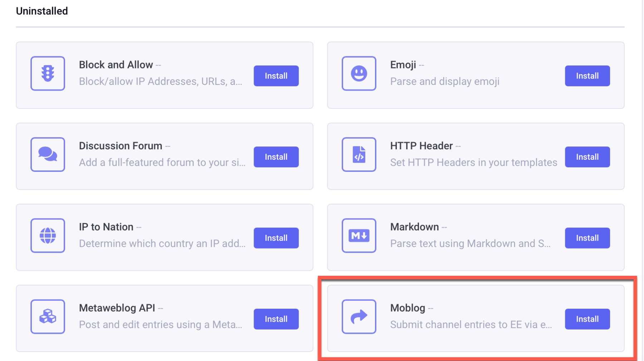The height and width of the screenshot is (361, 644).
Task: Install the IP to Nation add-on
Action: pyautogui.click(x=276, y=238)
